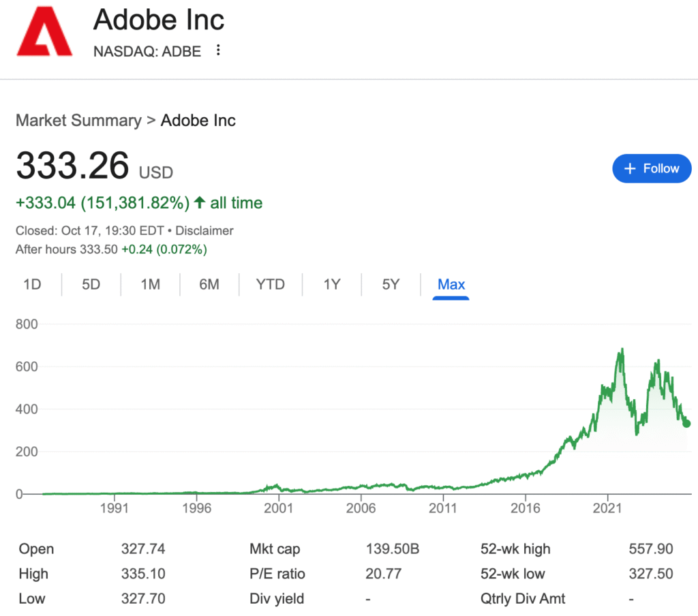Open the Market Summary breadcrumb link
This screenshot has width=698, height=616.
pos(78,121)
